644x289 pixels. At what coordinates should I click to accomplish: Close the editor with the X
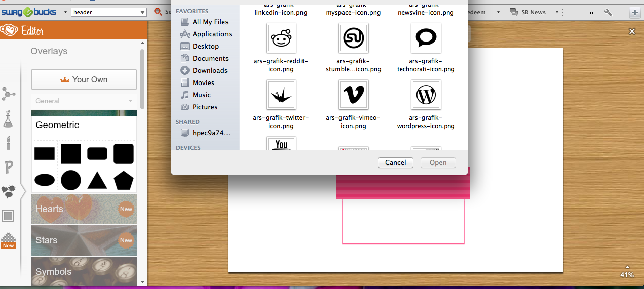pyautogui.click(x=632, y=31)
